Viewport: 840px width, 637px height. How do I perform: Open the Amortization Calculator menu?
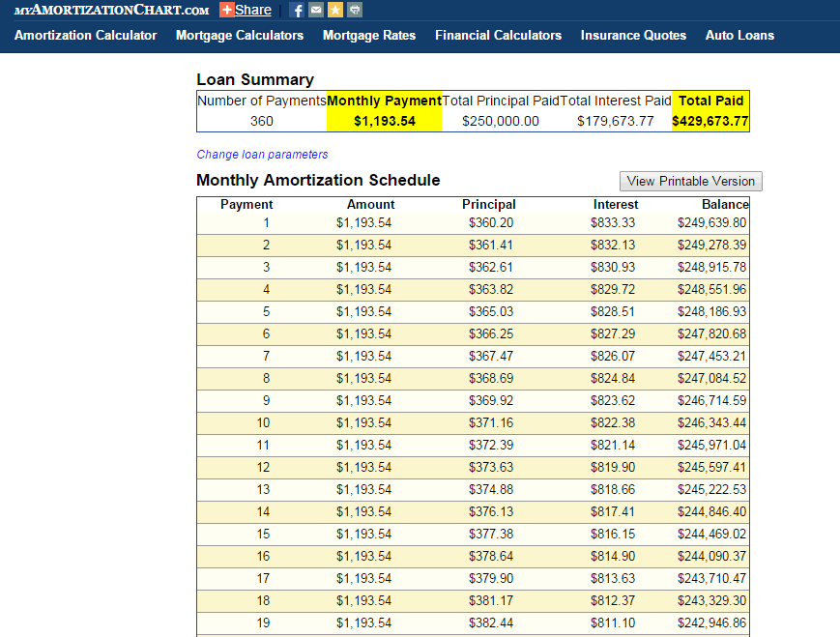click(86, 36)
